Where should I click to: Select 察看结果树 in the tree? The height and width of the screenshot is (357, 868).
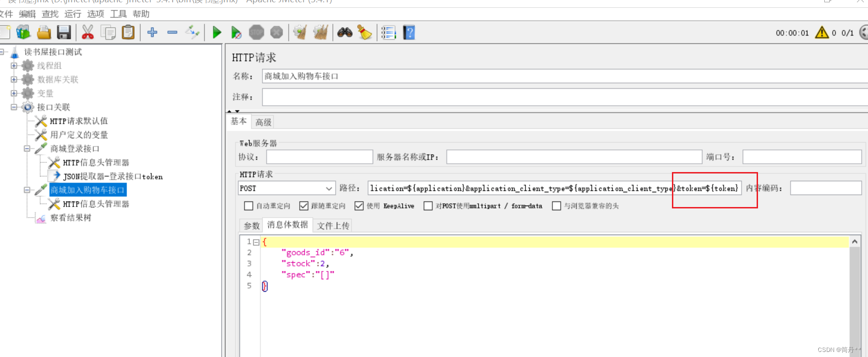point(70,218)
